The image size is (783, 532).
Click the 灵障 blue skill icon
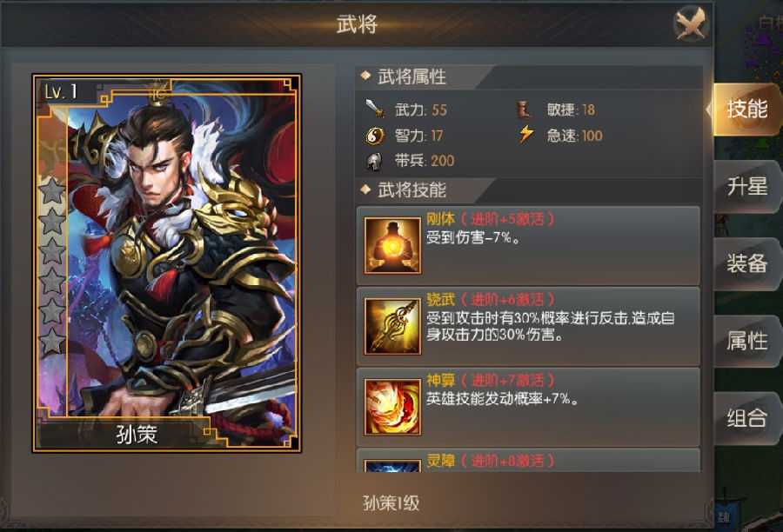(x=392, y=466)
